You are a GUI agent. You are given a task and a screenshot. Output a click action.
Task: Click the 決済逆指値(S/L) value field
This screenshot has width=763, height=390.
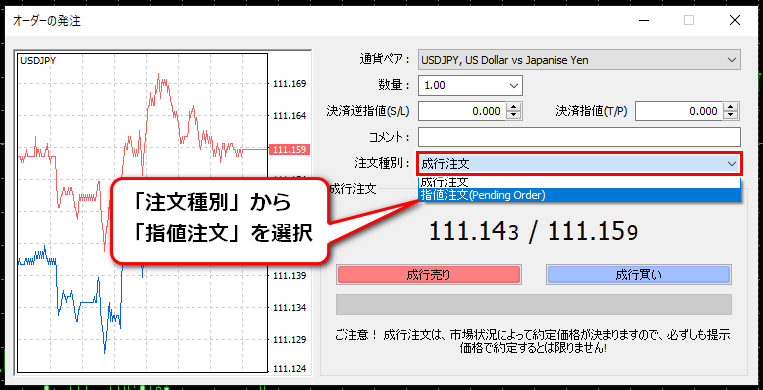(462, 111)
